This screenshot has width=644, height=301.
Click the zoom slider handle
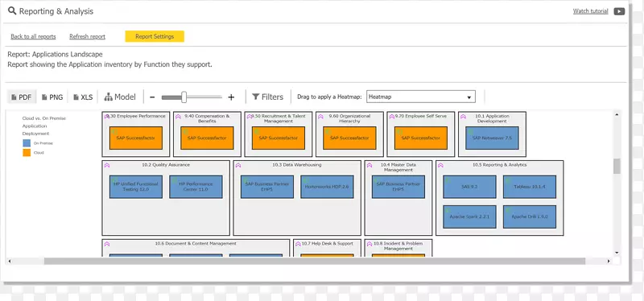(x=184, y=97)
